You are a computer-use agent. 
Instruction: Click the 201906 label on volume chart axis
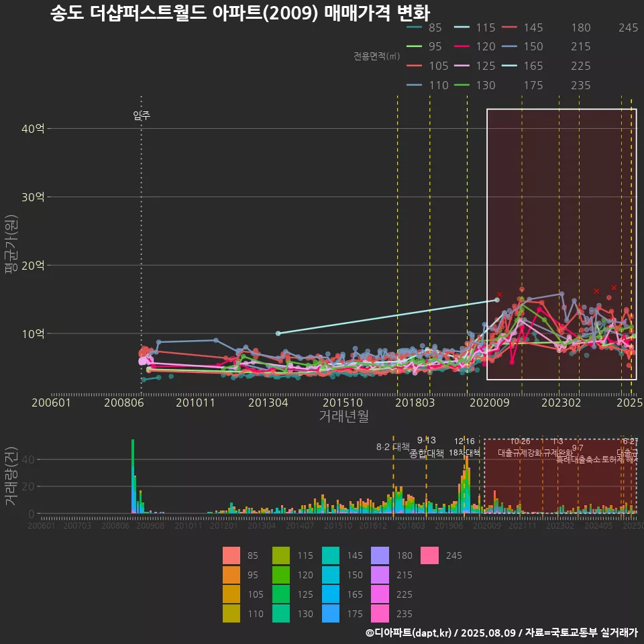pyautogui.click(x=449, y=526)
